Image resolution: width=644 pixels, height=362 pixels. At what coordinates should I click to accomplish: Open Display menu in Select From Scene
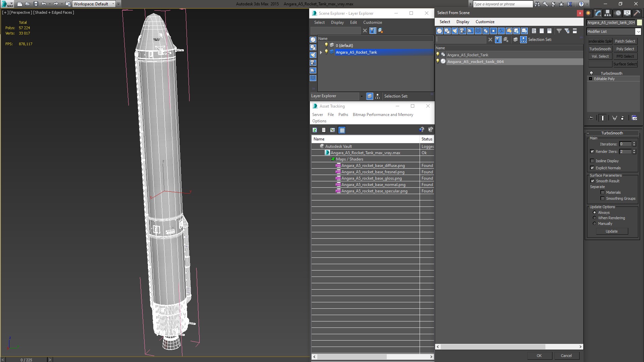click(x=463, y=22)
